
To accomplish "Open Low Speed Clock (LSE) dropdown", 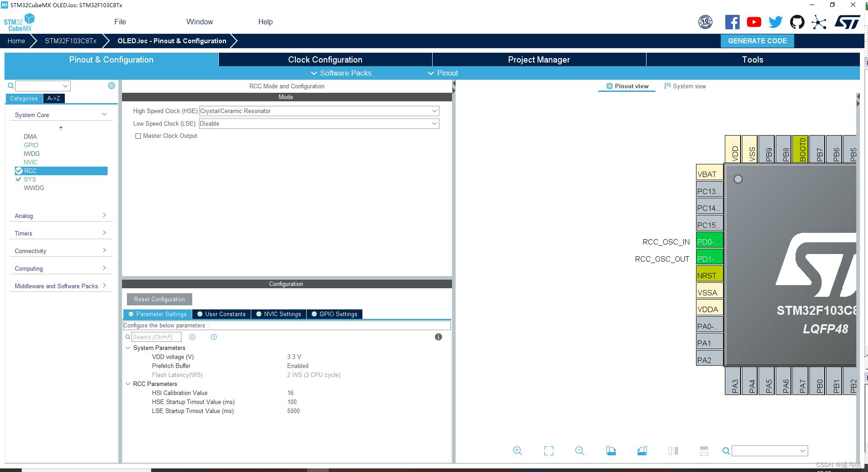I will pyautogui.click(x=319, y=123).
